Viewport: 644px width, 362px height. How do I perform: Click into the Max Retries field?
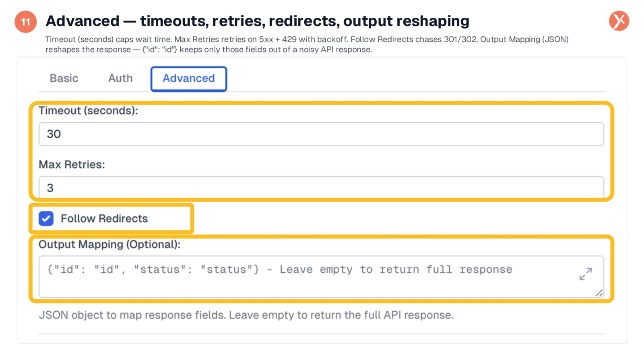pyautogui.click(x=321, y=187)
